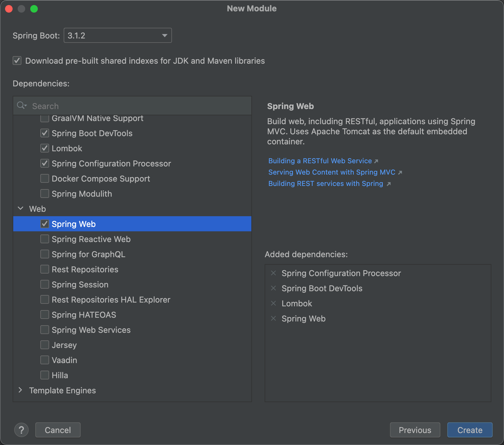
Task: Select Spring HATEOAS in the dependency list
Action: pyautogui.click(x=84, y=315)
